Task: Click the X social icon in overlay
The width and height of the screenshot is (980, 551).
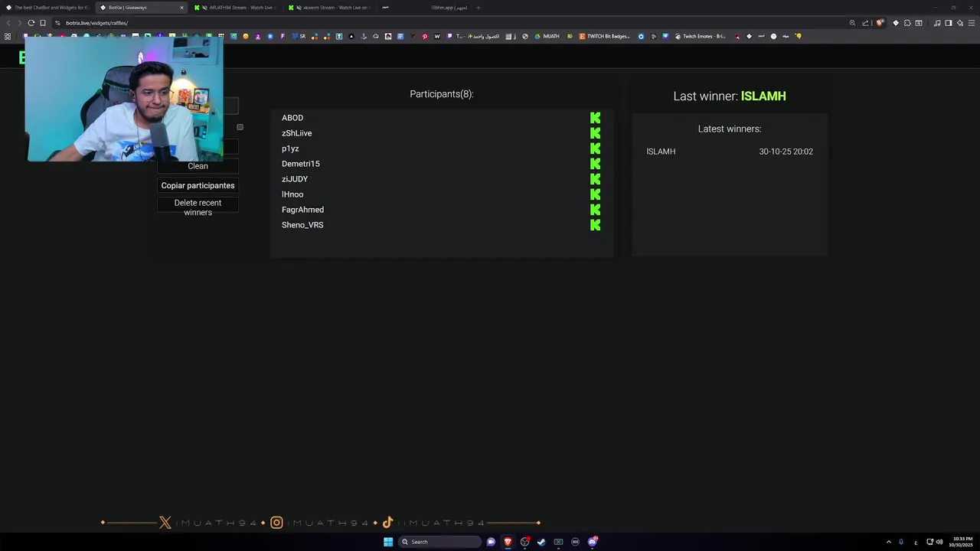Action: (x=165, y=523)
